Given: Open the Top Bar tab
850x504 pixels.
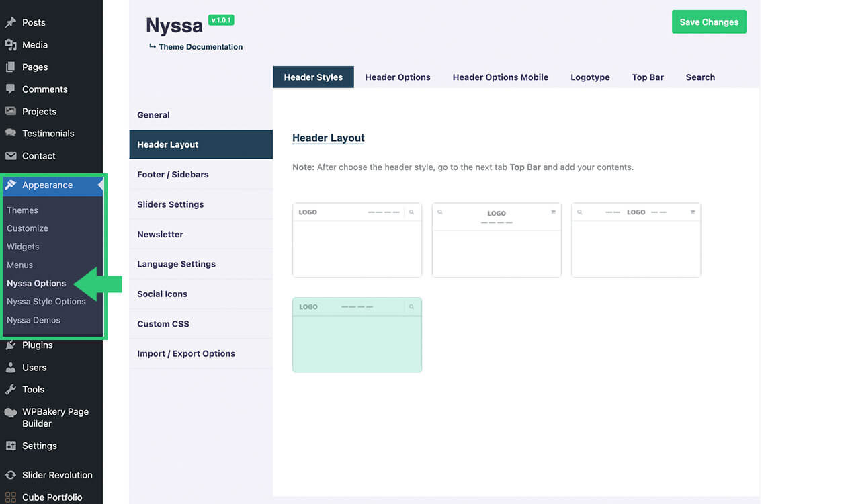Looking at the screenshot, I should [x=648, y=77].
